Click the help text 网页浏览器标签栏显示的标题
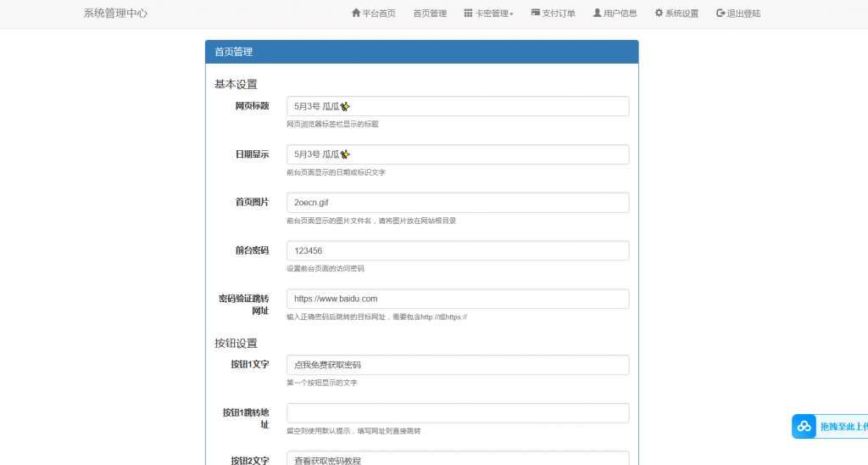868x465 pixels. click(x=332, y=124)
